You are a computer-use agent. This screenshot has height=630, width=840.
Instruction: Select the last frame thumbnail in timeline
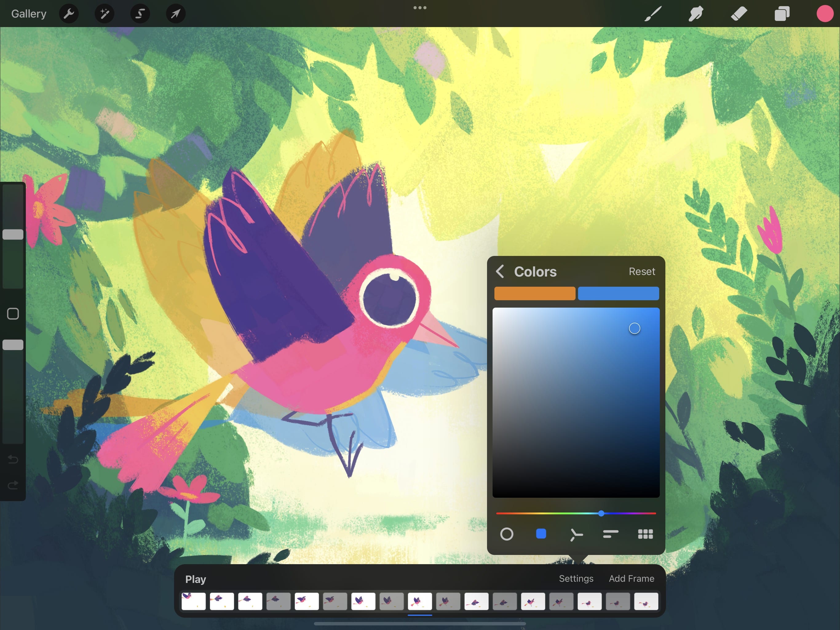tap(646, 601)
